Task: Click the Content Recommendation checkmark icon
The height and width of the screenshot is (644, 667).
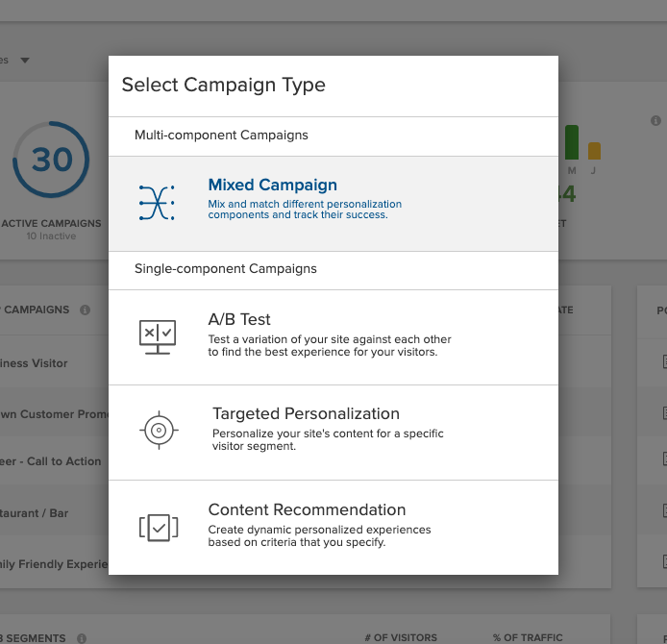Action: (159, 528)
